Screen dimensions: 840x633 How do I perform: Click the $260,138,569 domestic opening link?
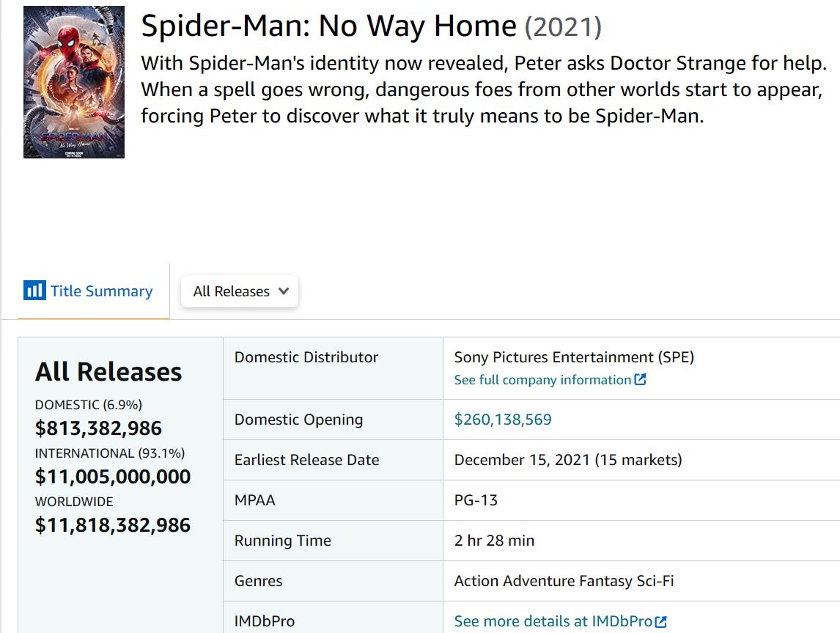(503, 420)
